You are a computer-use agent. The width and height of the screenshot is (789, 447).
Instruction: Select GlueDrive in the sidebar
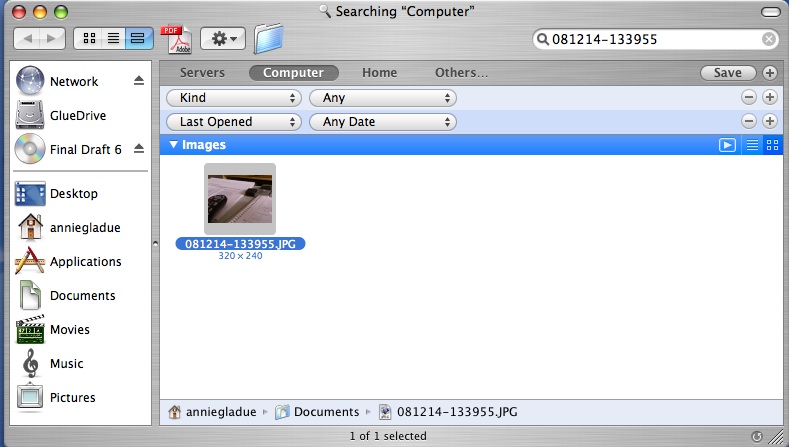point(76,115)
